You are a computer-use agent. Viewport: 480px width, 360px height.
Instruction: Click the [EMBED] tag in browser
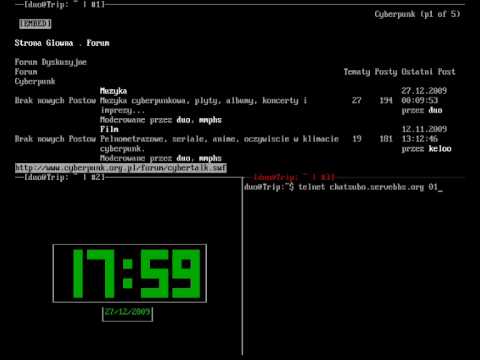click(x=35, y=24)
